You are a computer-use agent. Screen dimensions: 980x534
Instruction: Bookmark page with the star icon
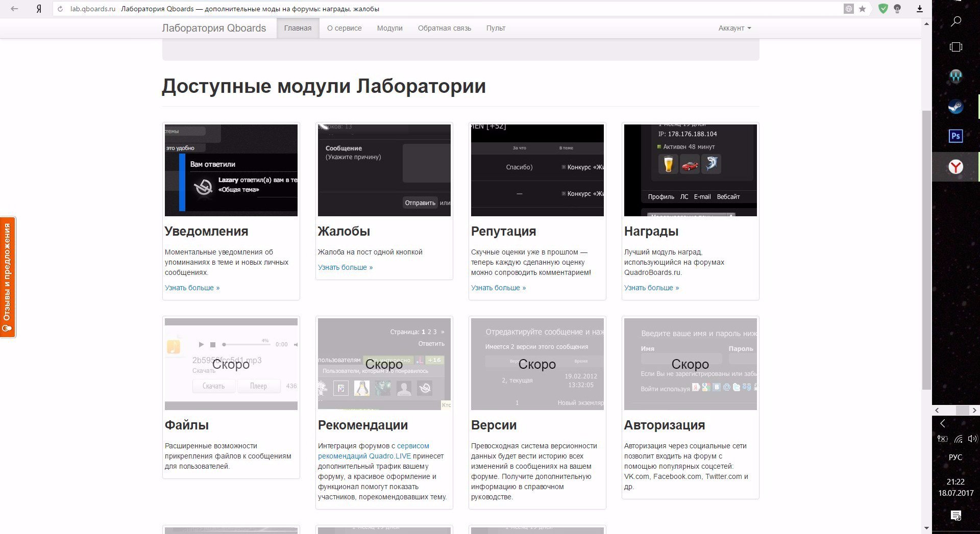coord(862,9)
